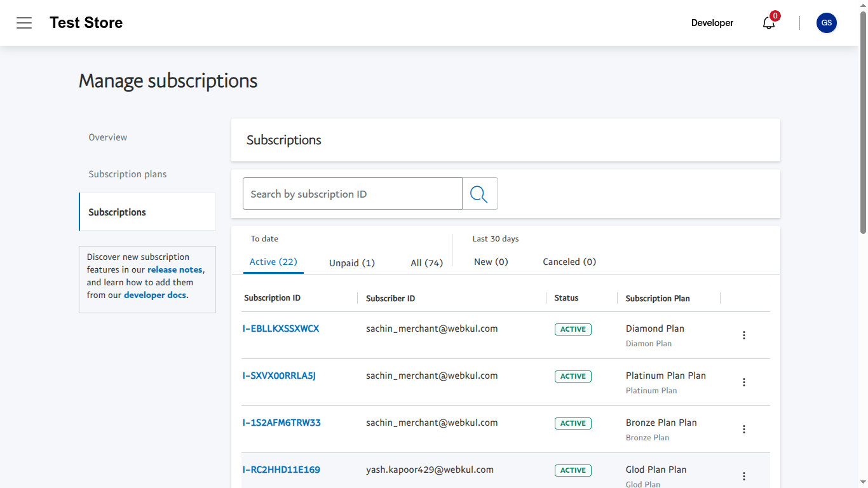
Task: Open the developer docs link
Action: point(154,295)
